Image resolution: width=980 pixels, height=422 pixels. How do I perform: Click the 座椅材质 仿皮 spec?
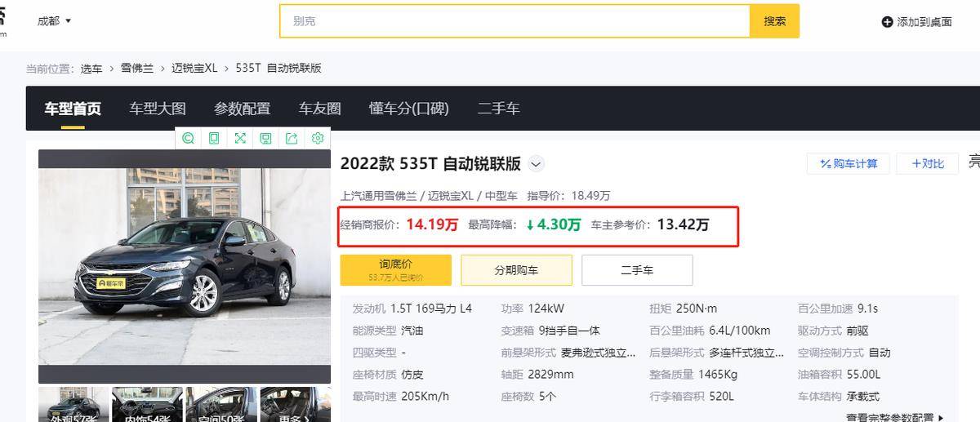tap(387, 374)
